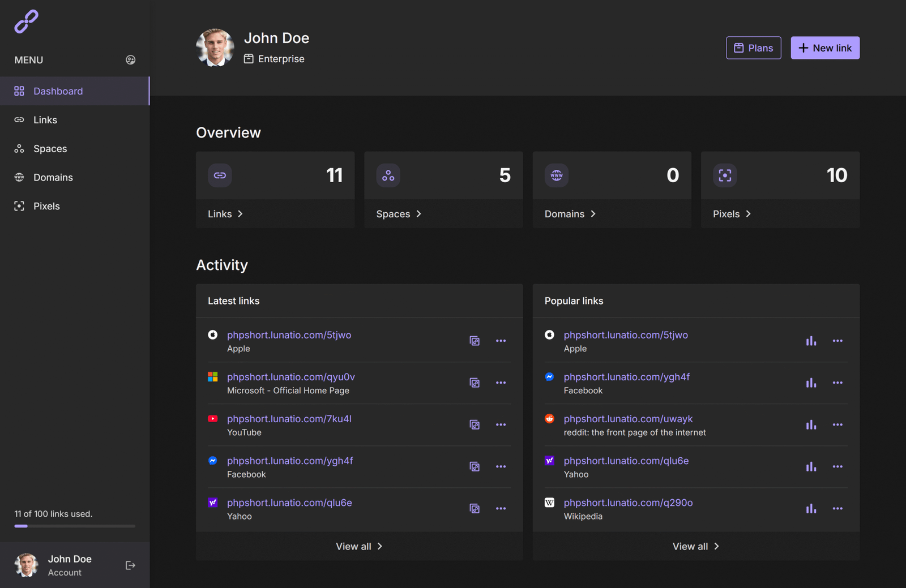
Task: Open Links from the sidebar menu
Action: coord(45,120)
